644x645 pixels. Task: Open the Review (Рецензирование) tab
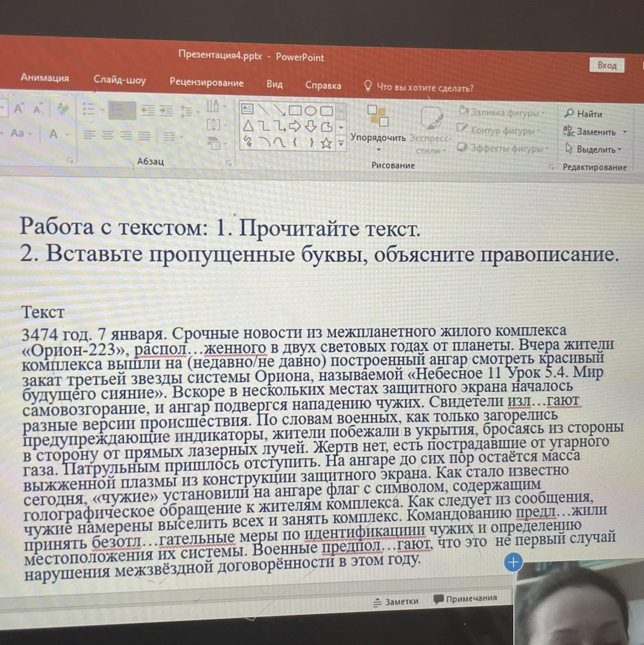tap(207, 82)
